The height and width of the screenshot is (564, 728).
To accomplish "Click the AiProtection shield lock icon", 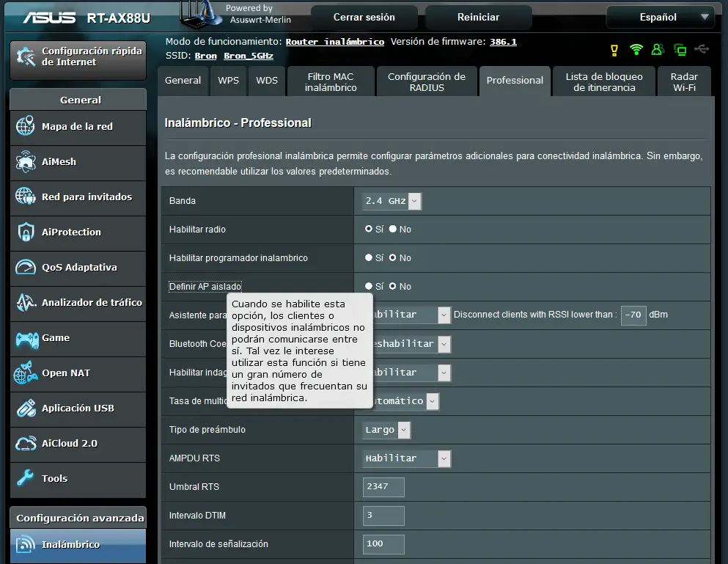I will point(26,232).
